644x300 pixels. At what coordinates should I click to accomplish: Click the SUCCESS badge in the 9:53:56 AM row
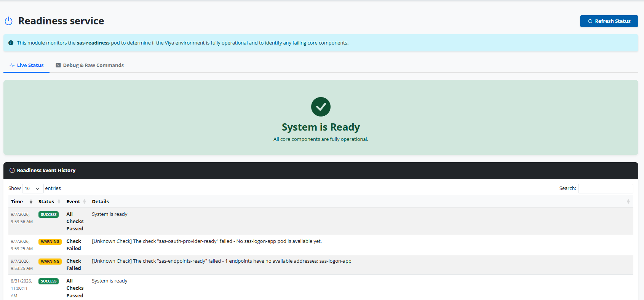[49, 215]
